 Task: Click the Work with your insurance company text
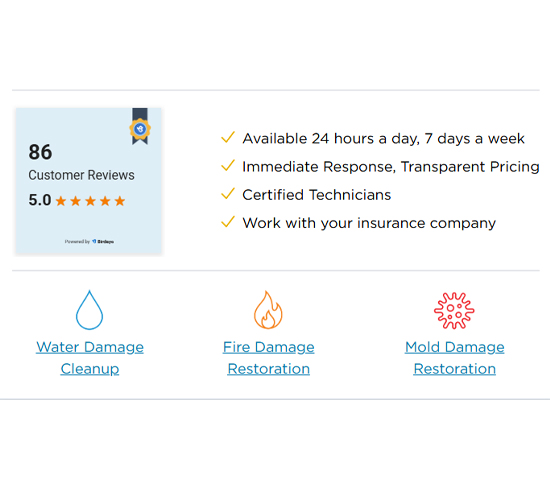[x=369, y=223]
